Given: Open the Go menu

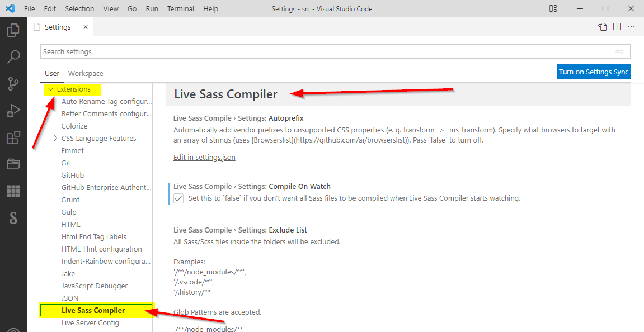Looking at the screenshot, I should click(x=132, y=8).
